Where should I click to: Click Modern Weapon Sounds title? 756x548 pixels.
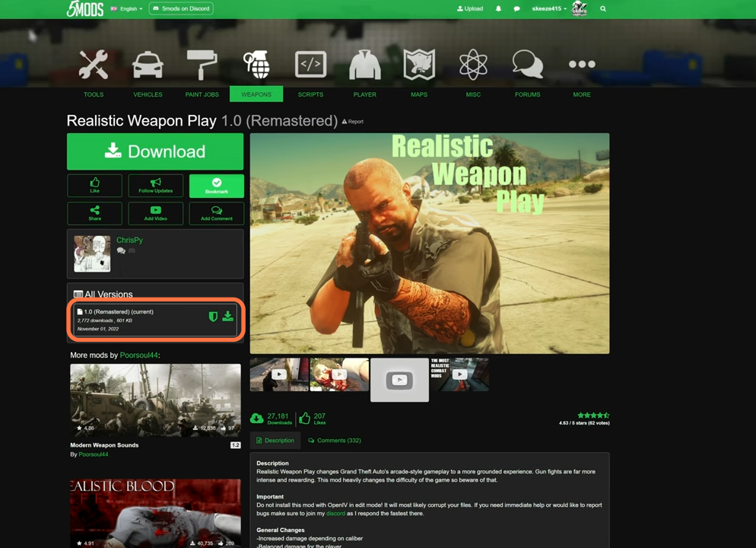click(104, 445)
